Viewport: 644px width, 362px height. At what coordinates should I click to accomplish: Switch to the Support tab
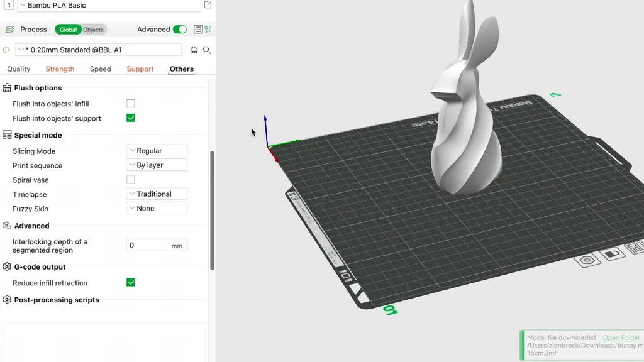pos(140,69)
